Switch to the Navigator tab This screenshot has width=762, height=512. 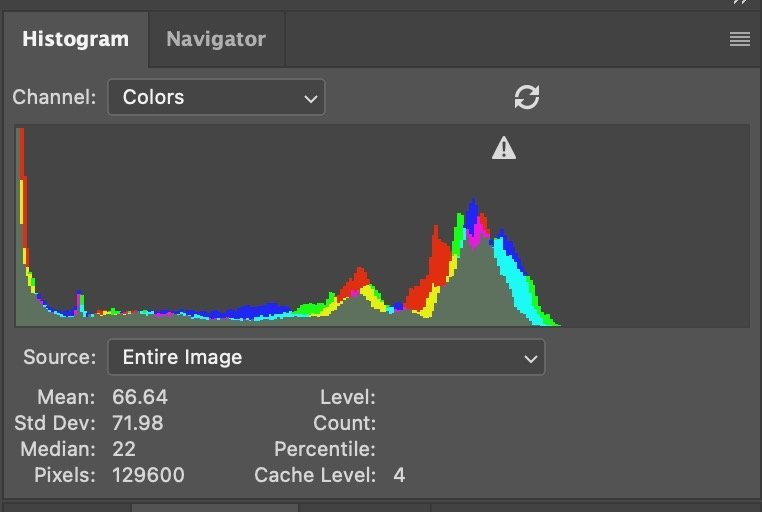coord(216,40)
